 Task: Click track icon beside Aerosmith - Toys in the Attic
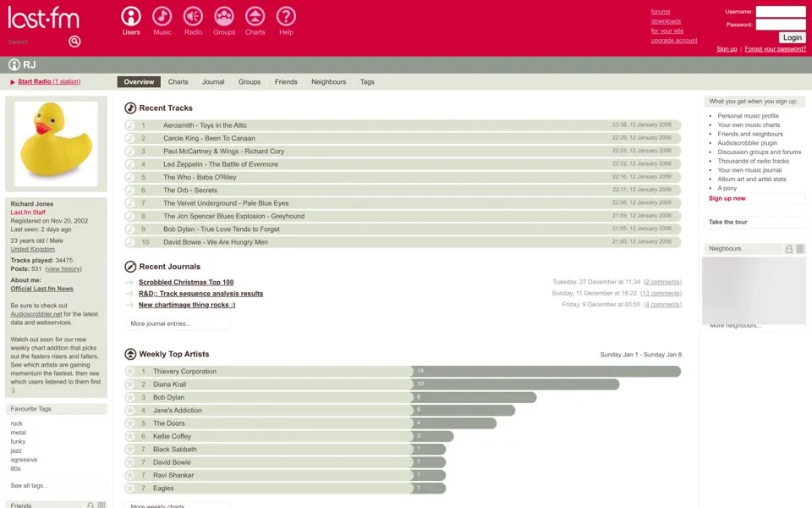point(130,125)
